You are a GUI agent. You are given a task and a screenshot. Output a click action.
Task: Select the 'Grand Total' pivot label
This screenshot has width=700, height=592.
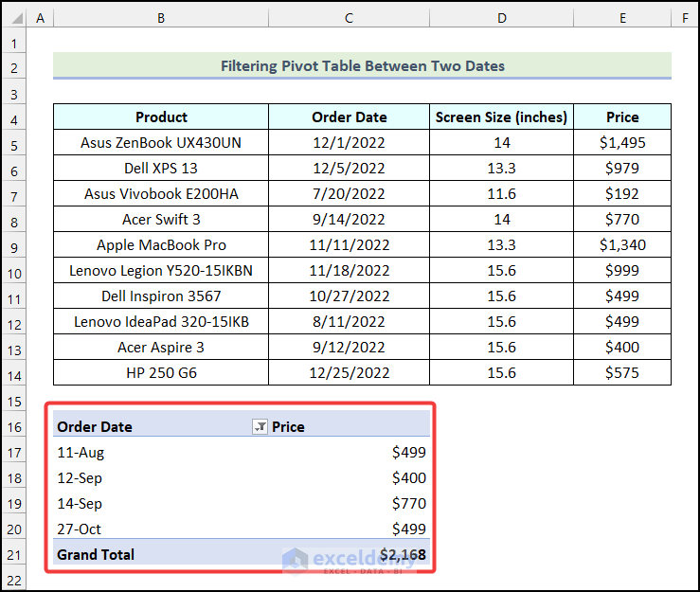pos(96,555)
